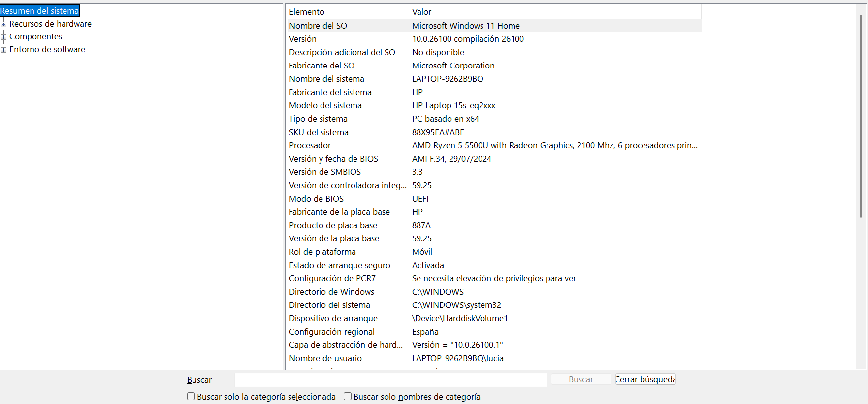Enable Buscar solo la categoría seleccionada

[x=191, y=396]
